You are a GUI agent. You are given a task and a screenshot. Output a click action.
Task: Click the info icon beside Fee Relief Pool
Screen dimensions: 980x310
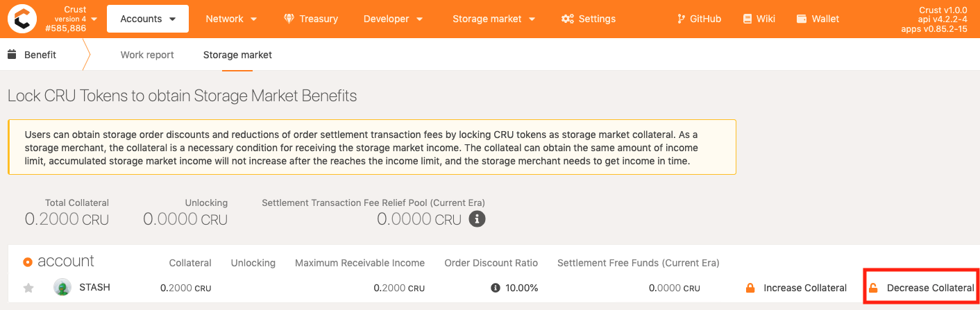pos(477,219)
